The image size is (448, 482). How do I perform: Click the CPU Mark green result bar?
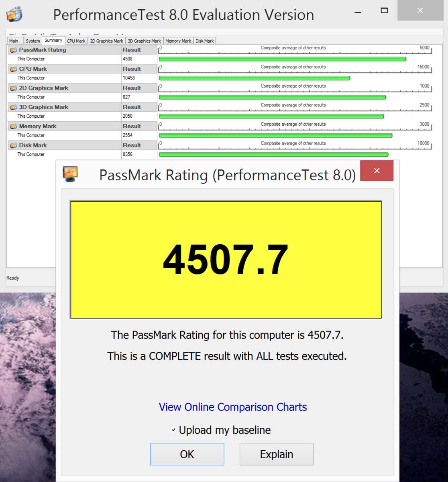(255, 78)
